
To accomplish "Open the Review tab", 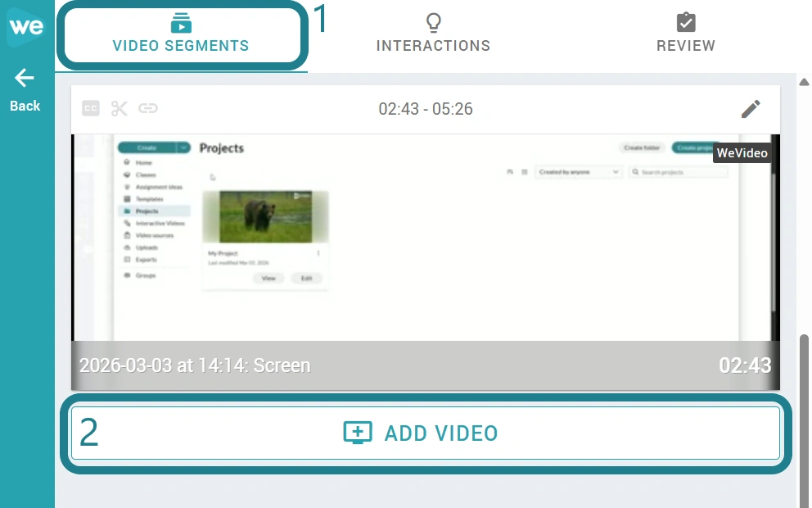I will point(686,34).
